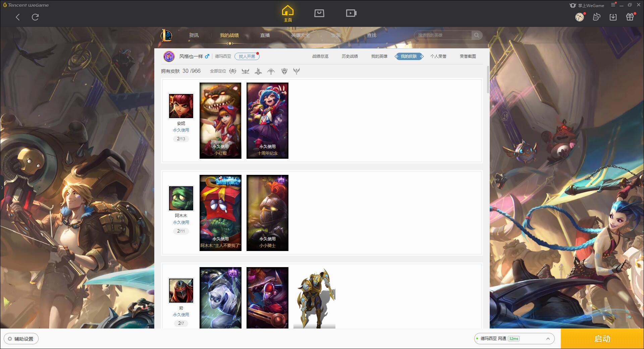The image size is (644, 349).
Task: Switch to 战绩总览 overview tab
Action: 320,56
